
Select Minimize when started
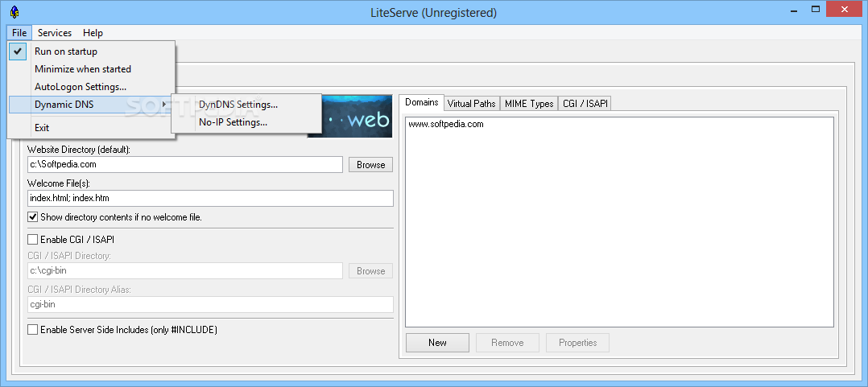92,69
